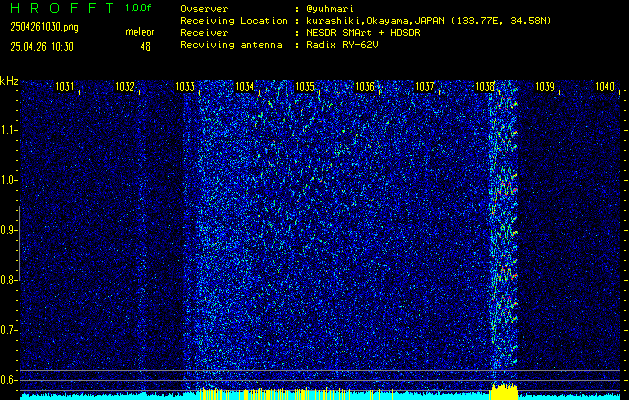This screenshot has height=400, width=629.
Task: Click the version label 1.00f
Action: (x=138, y=8)
